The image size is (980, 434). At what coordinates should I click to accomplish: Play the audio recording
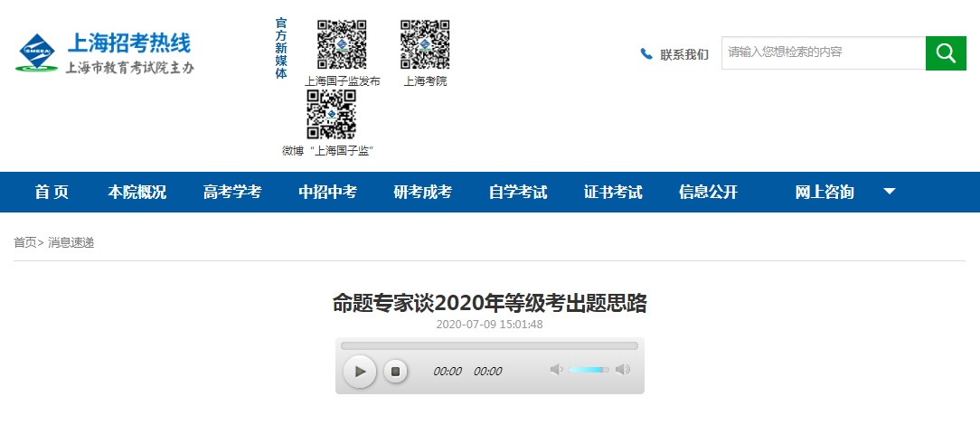coord(360,371)
